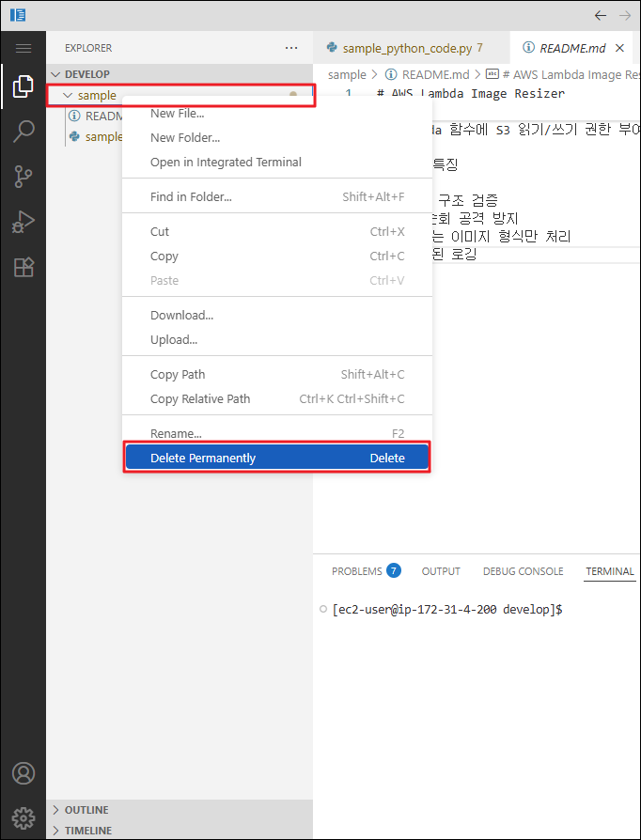This screenshot has width=641, height=840.
Task: Open the hamburger application menu
Action: click(23, 48)
